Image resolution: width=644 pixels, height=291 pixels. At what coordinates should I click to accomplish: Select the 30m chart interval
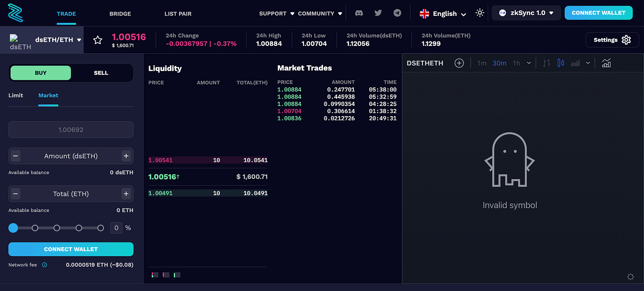[x=499, y=63]
